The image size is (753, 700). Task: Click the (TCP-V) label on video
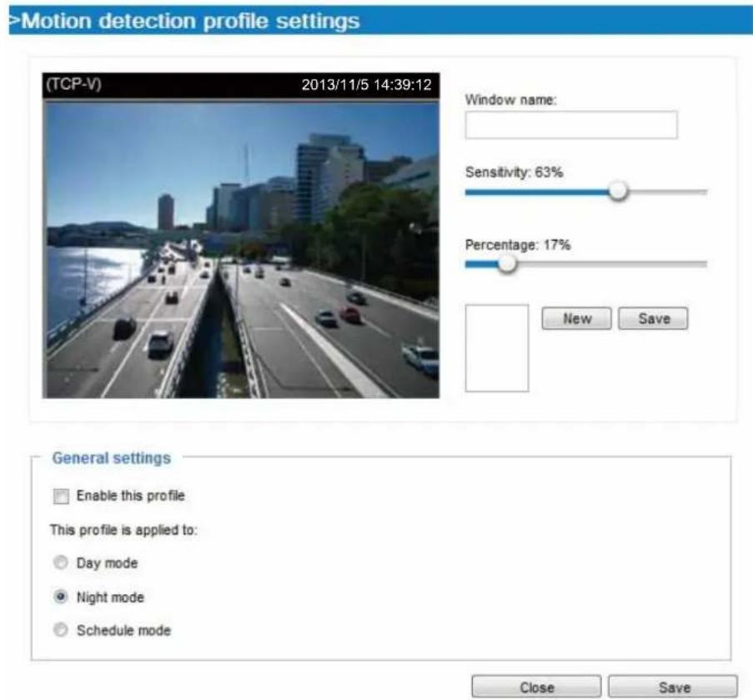[x=73, y=84]
